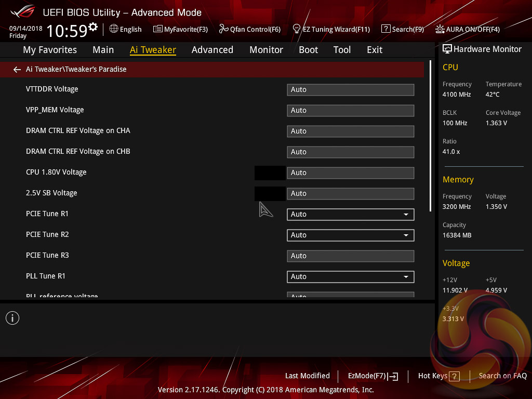Open the Qfan Control fan icon
Screen dimensions: 532x399
coord(223,29)
